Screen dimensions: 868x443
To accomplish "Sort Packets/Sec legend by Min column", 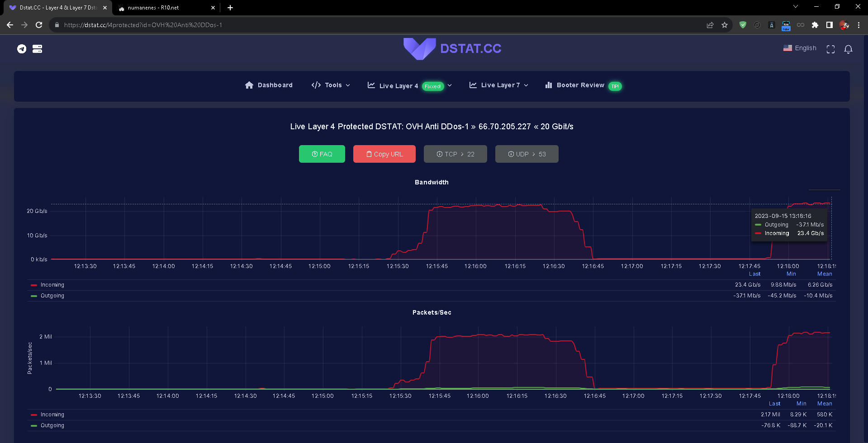I will pyautogui.click(x=802, y=404).
